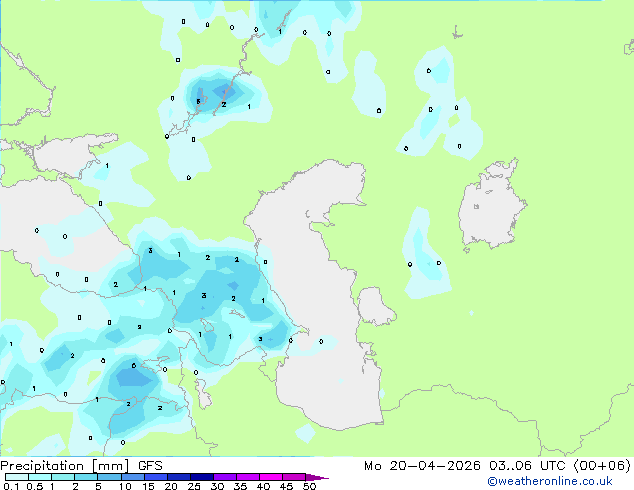The width and height of the screenshot is (634, 490).
Task: Click the 45–50 mm legend color swatch
Action: 294,477
